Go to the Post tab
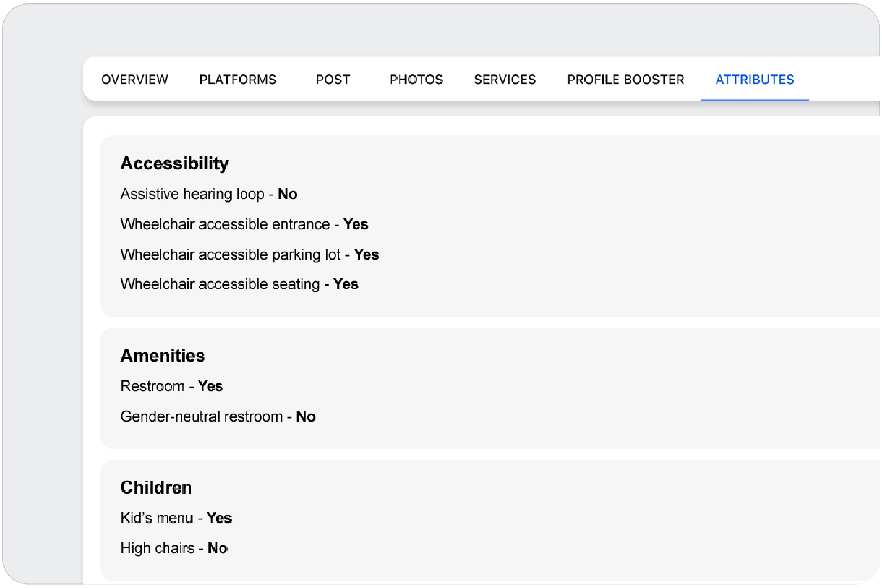The height and width of the screenshot is (588, 882). 333,80
